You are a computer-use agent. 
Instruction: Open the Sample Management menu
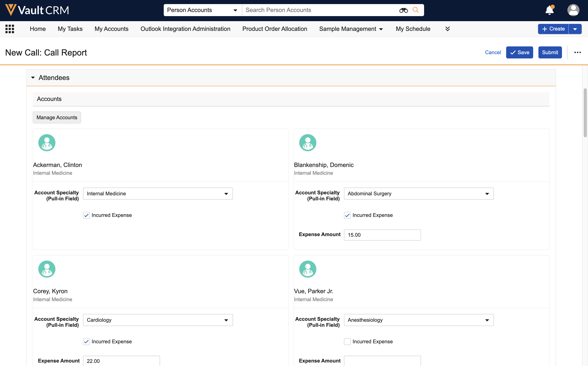pyautogui.click(x=351, y=29)
